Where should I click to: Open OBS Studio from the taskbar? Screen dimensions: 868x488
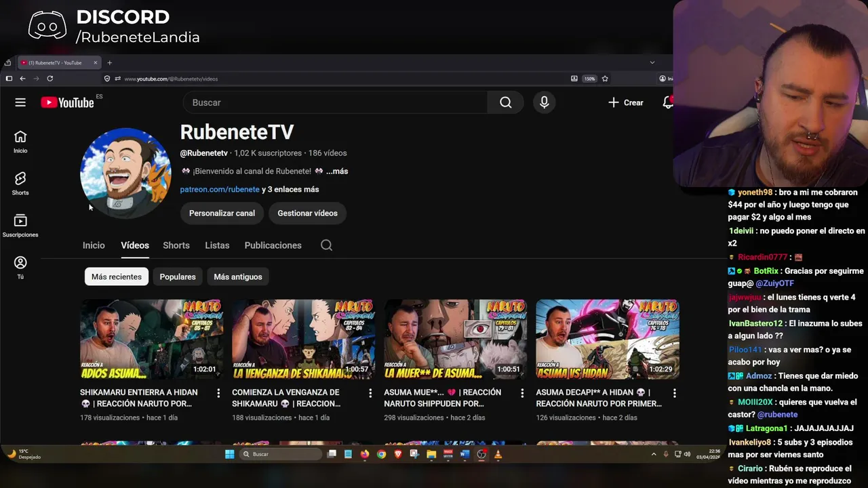click(481, 454)
